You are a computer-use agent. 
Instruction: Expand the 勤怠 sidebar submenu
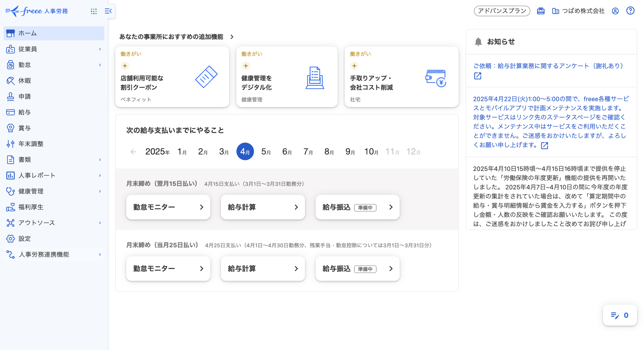pos(100,65)
